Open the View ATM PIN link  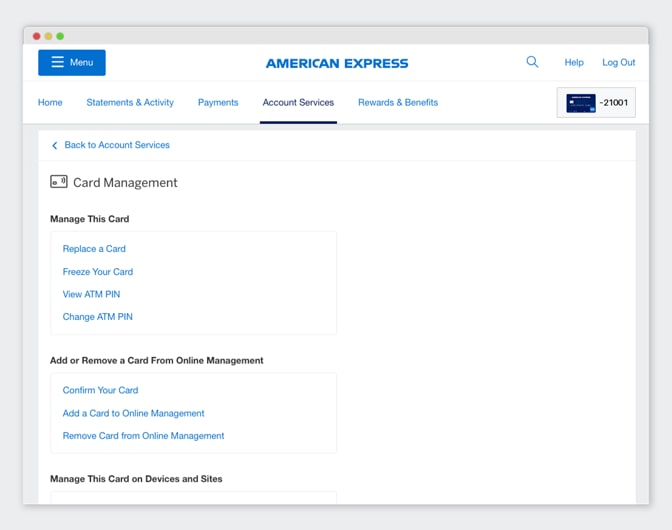click(91, 294)
